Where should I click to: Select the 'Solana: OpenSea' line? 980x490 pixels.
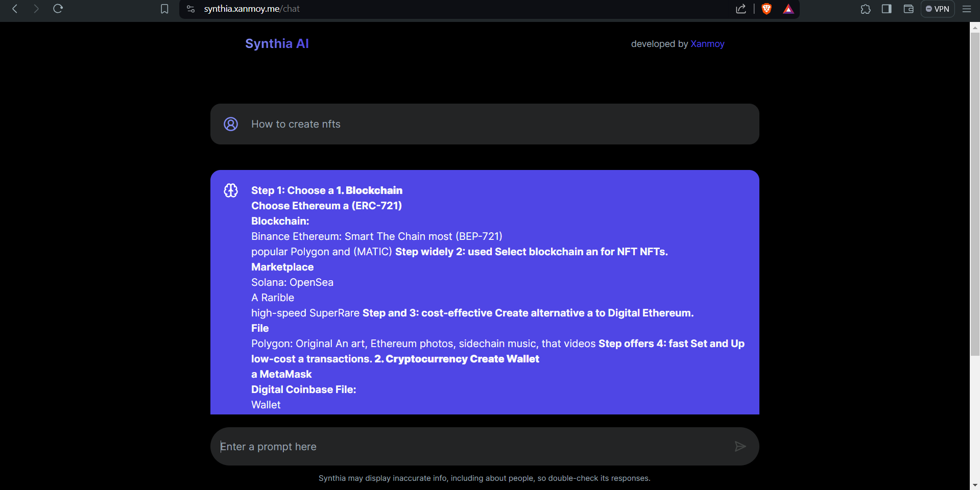pos(292,282)
